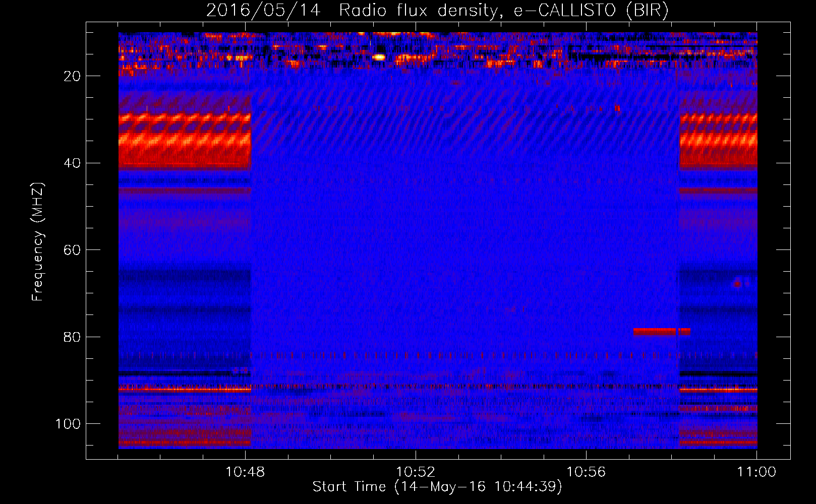Image resolution: width=816 pixels, height=504 pixels.
Task: Click the 11:00 time tick label
Action: pos(756,472)
